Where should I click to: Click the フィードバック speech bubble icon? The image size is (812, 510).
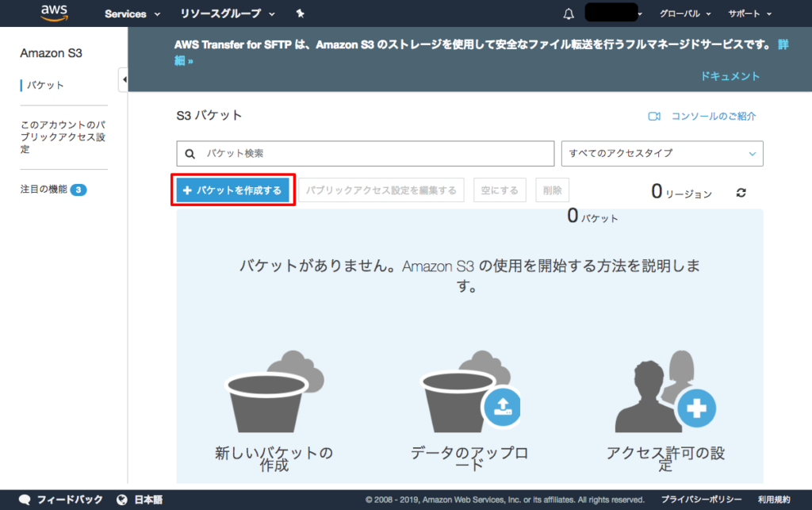(25, 500)
